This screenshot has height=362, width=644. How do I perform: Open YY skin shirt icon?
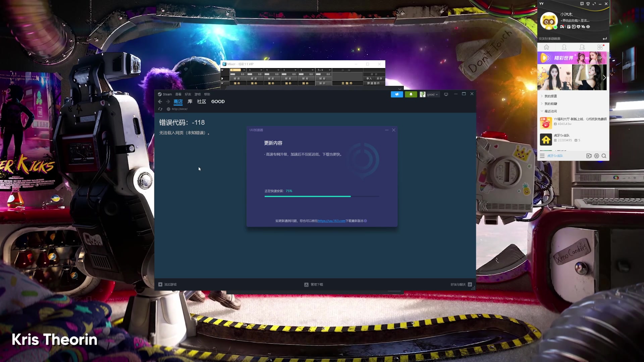[588, 4]
